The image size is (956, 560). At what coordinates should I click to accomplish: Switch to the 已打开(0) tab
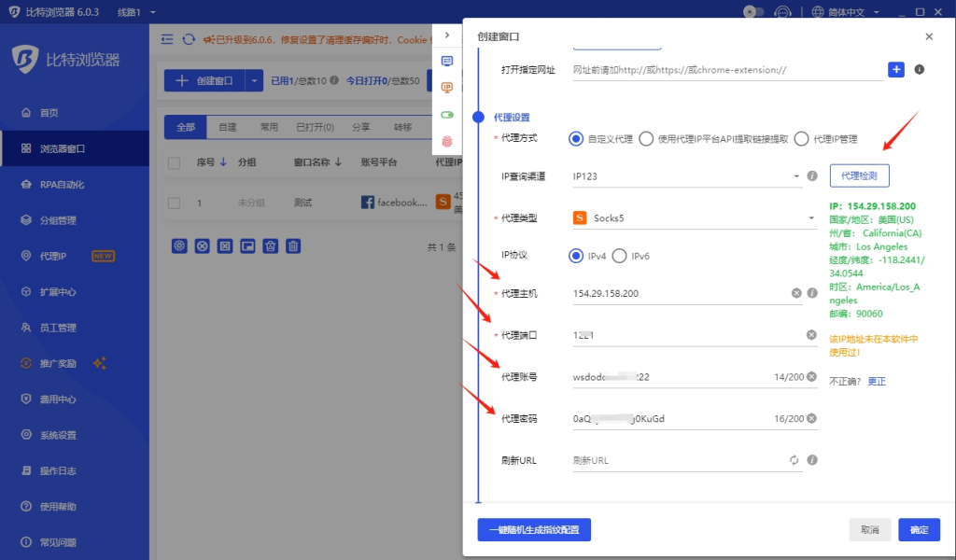pos(315,127)
